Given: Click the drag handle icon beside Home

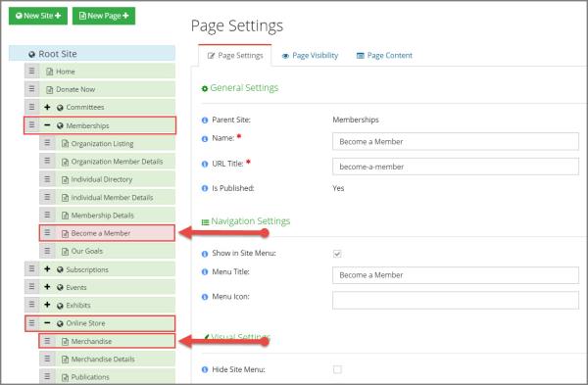Looking at the screenshot, I should coord(32,71).
